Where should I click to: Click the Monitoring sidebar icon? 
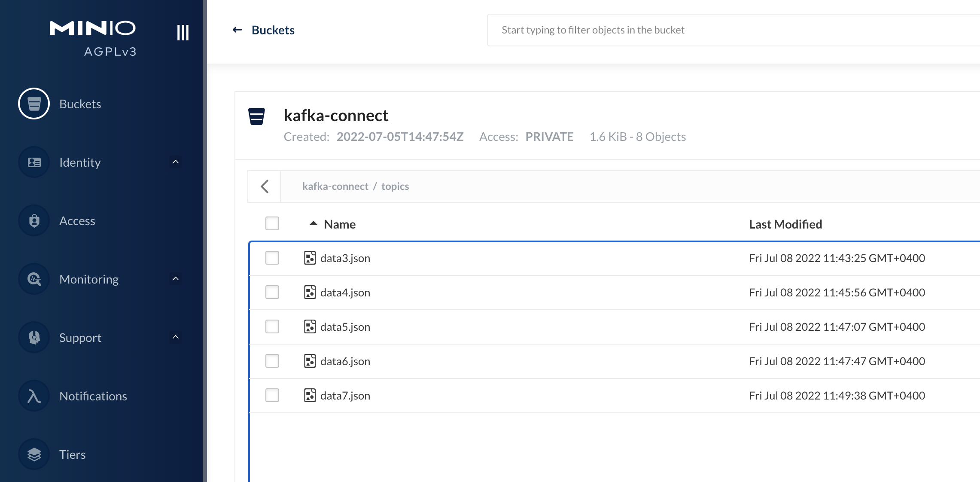pyautogui.click(x=34, y=279)
